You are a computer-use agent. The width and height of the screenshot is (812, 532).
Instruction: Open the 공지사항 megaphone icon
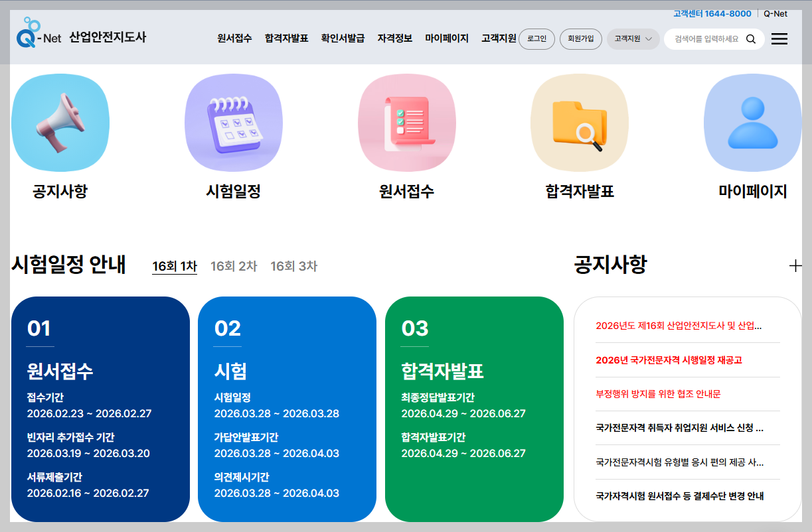[x=60, y=122]
